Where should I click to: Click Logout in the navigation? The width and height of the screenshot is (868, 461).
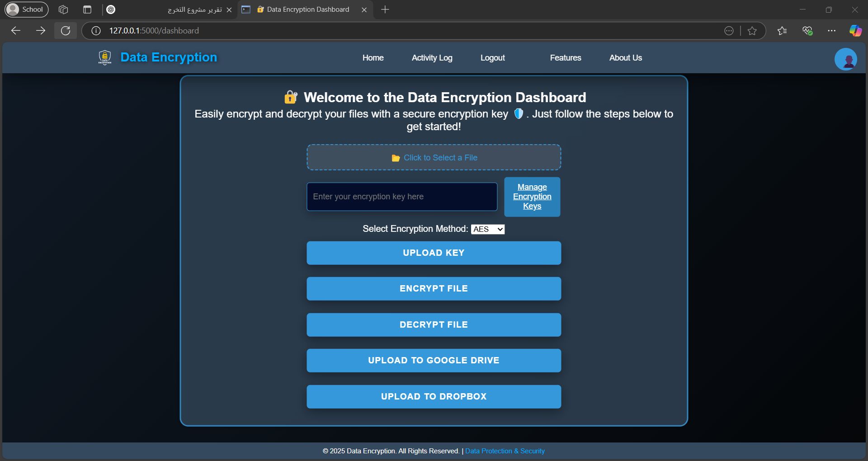492,58
